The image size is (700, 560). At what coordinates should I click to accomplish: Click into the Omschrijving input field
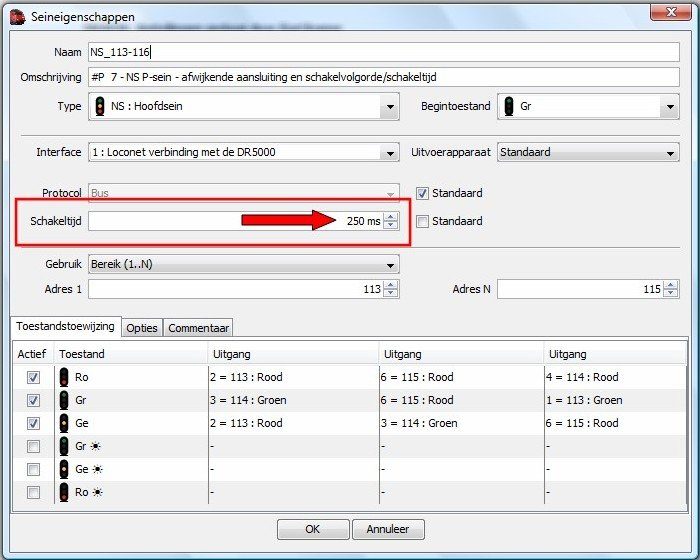click(x=384, y=77)
